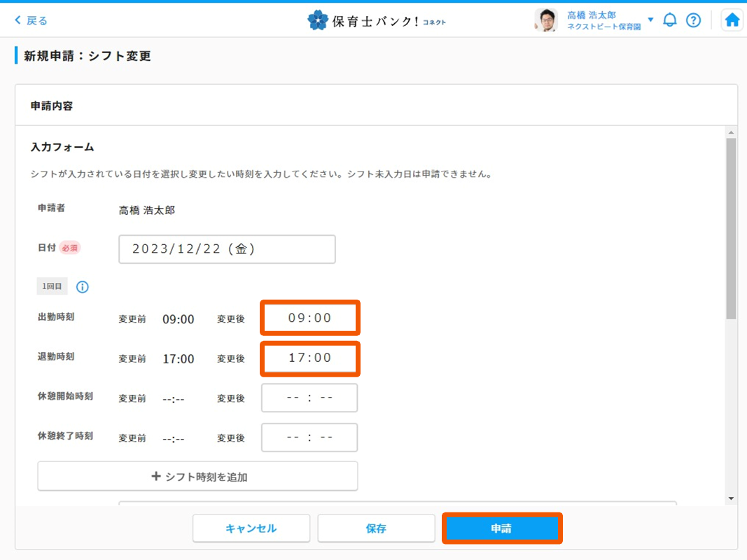Click the info icon beside 1回目
The height and width of the screenshot is (560, 747).
tap(82, 287)
